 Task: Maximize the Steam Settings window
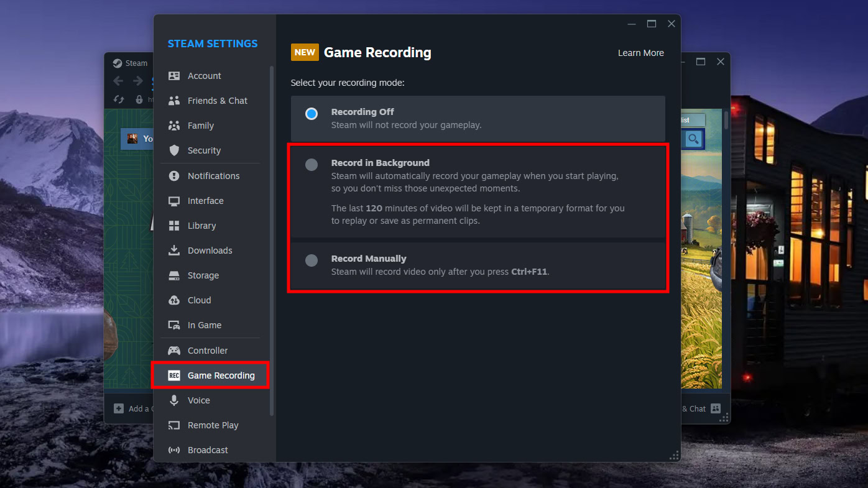point(651,24)
